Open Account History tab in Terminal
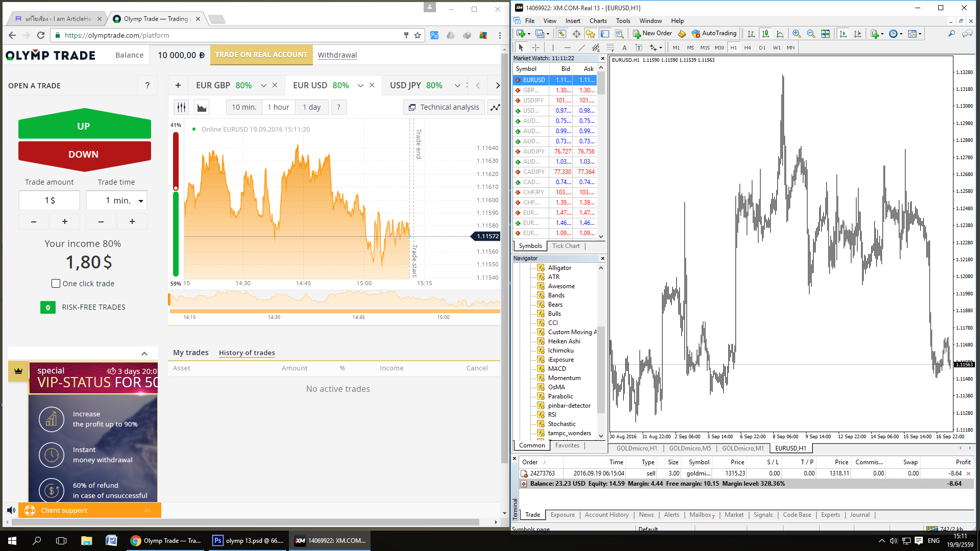 pyautogui.click(x=606, y=515)
